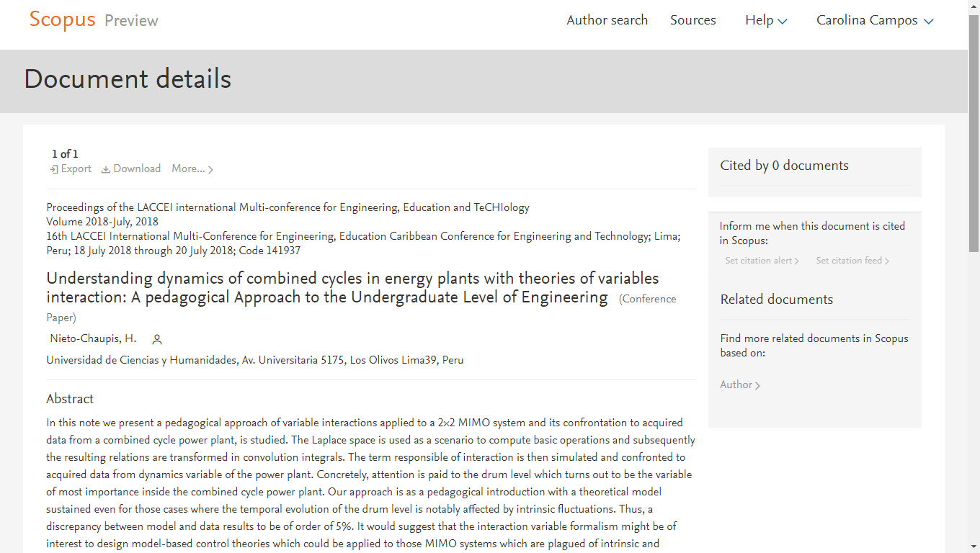The image size is (980, 553).
Task: Open the Cited by 0 documents heading
Action: click(x=784, y=166)
